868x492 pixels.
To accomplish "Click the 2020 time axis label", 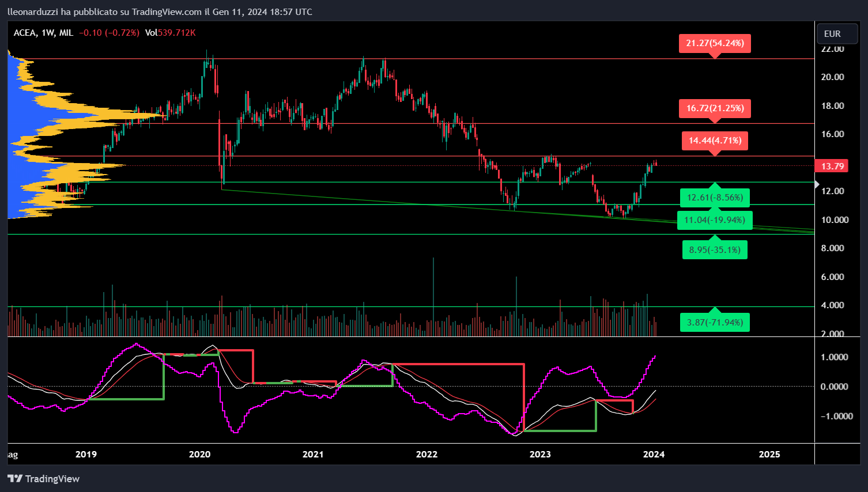I will (199, 454).
